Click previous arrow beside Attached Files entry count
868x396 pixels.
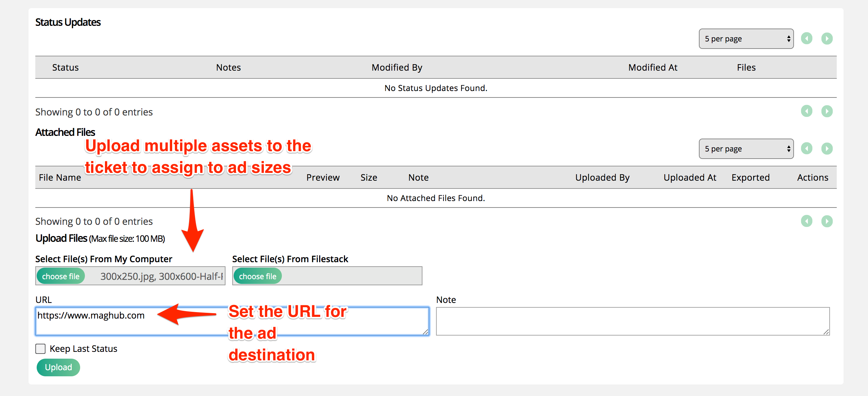point(807,221)
